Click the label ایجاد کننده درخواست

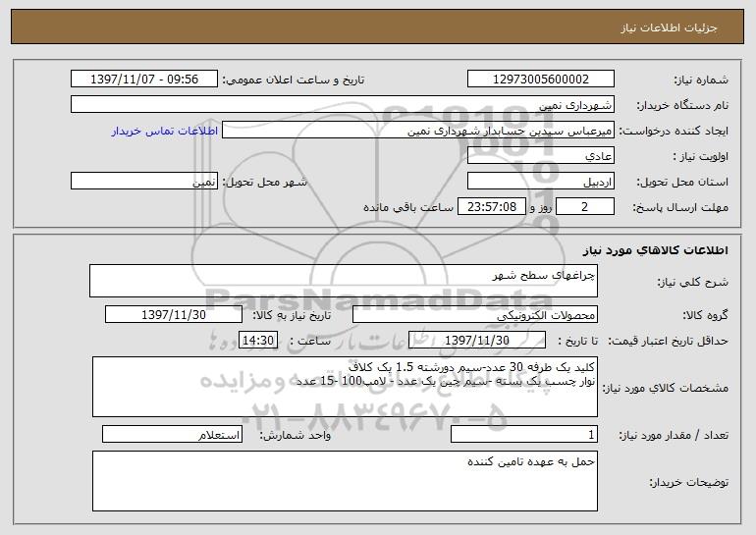click(674, 132)
